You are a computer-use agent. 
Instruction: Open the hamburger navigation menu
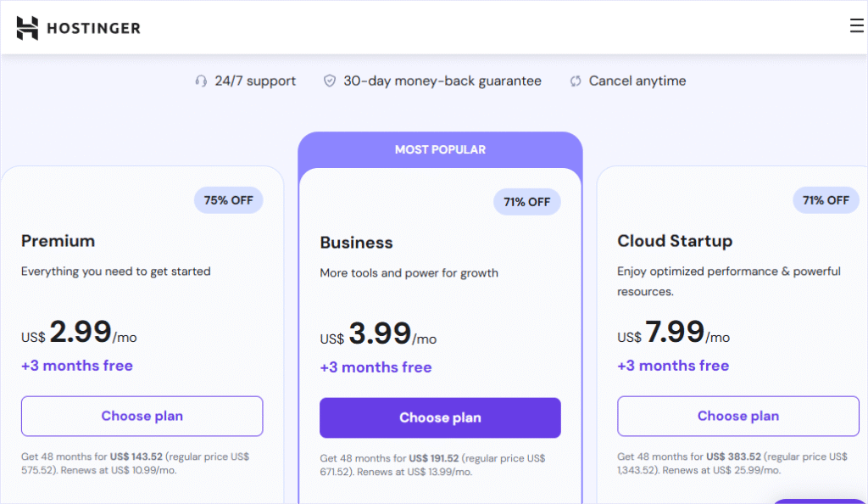click(855, 26)
